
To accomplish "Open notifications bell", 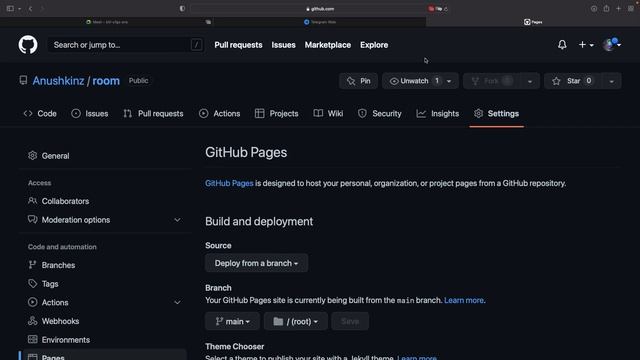I will click(x=562, y=45).
